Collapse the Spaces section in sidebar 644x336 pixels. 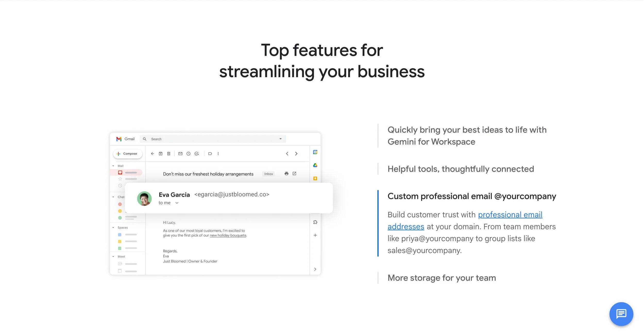pos(113,228)
